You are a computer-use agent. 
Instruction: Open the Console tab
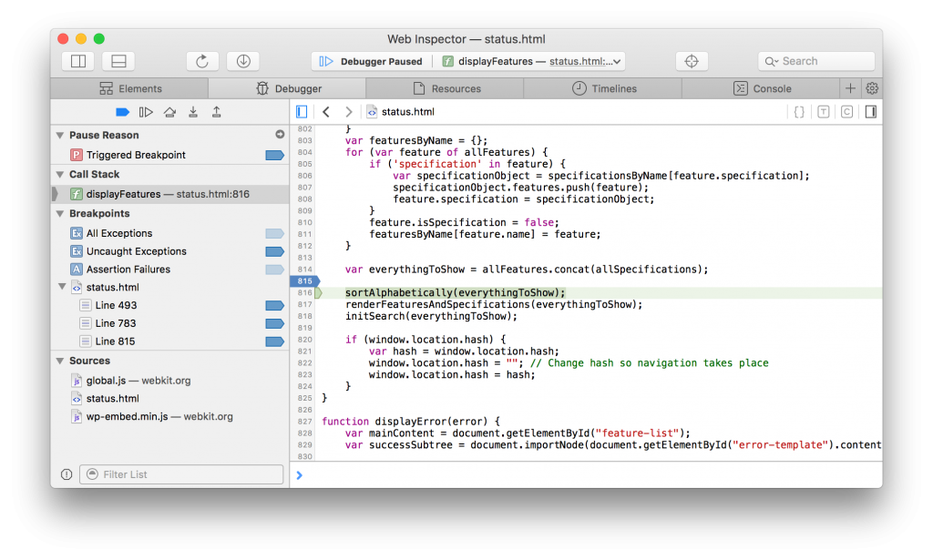tap(762, 88)
